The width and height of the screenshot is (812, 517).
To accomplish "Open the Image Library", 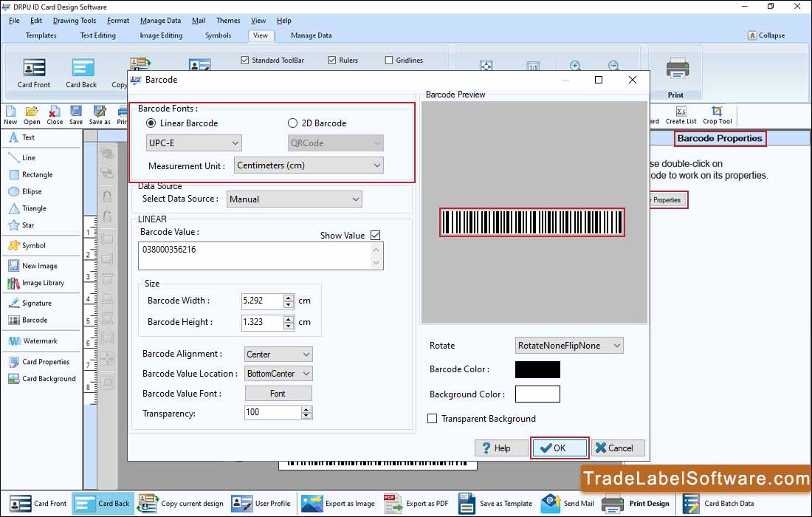I will pos(36,283).
